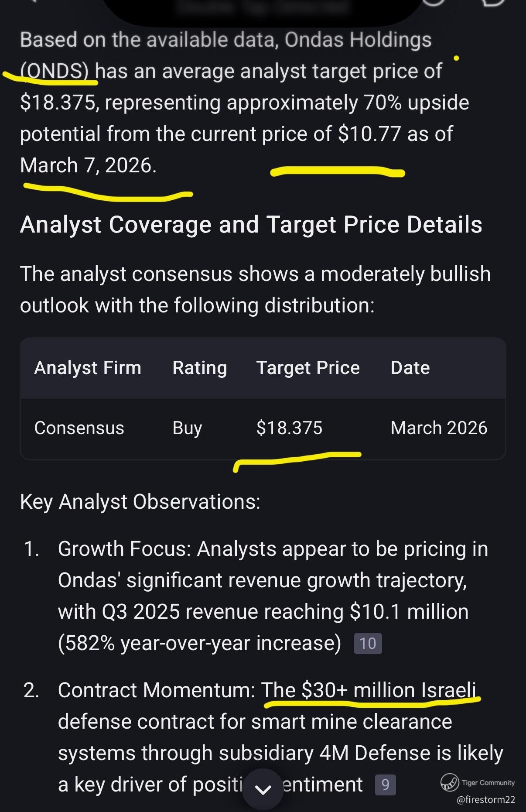Tap the Tiger Community logo icon

point(449,782)
